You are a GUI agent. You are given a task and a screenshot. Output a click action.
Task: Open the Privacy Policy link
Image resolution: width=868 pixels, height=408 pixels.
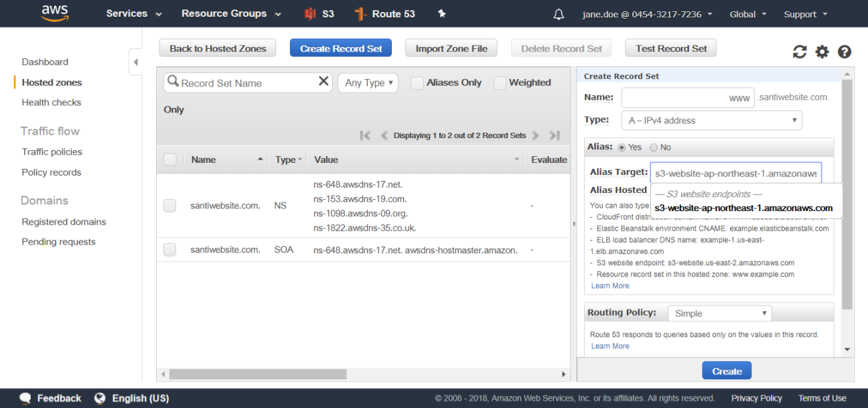757,398
